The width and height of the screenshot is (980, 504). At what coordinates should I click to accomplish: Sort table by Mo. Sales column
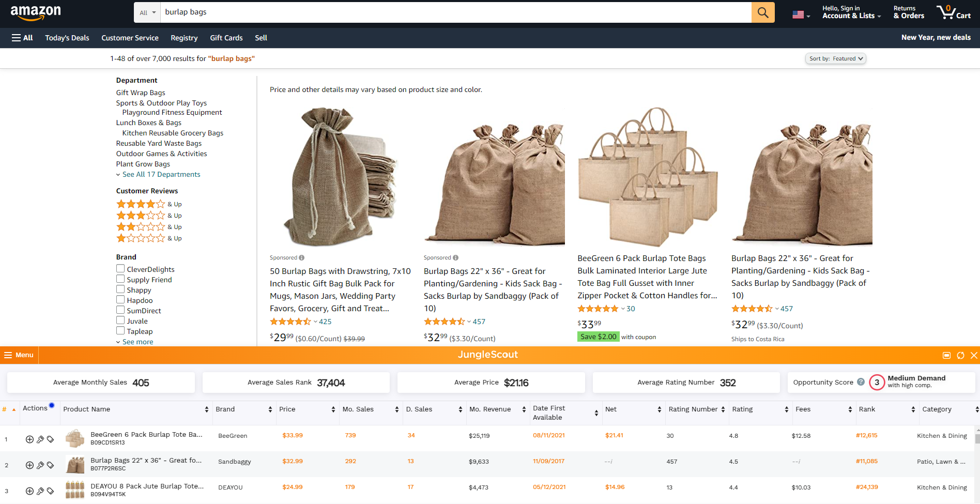pos(397,409)
